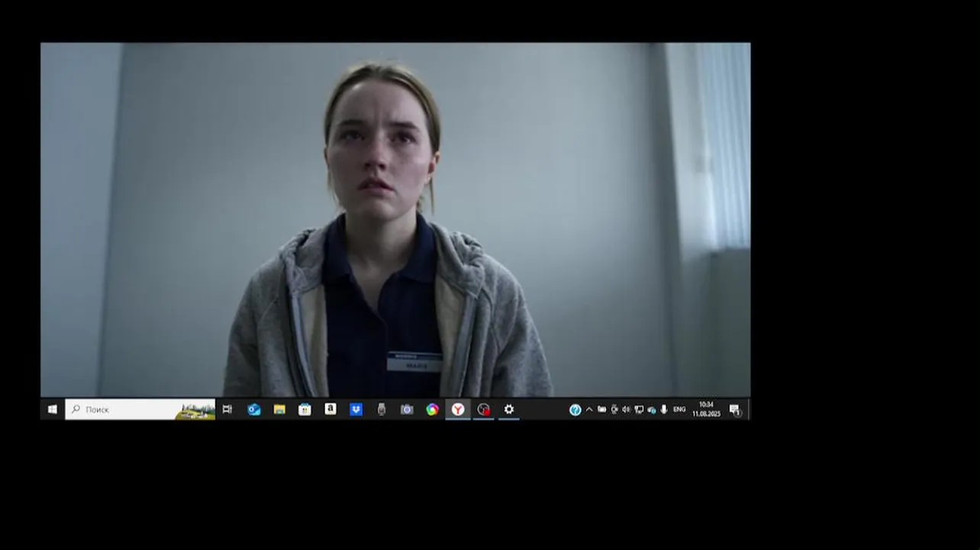980x550 pixels.
Task: Open Microsoft Store taskbar icon
Action: 305,409
